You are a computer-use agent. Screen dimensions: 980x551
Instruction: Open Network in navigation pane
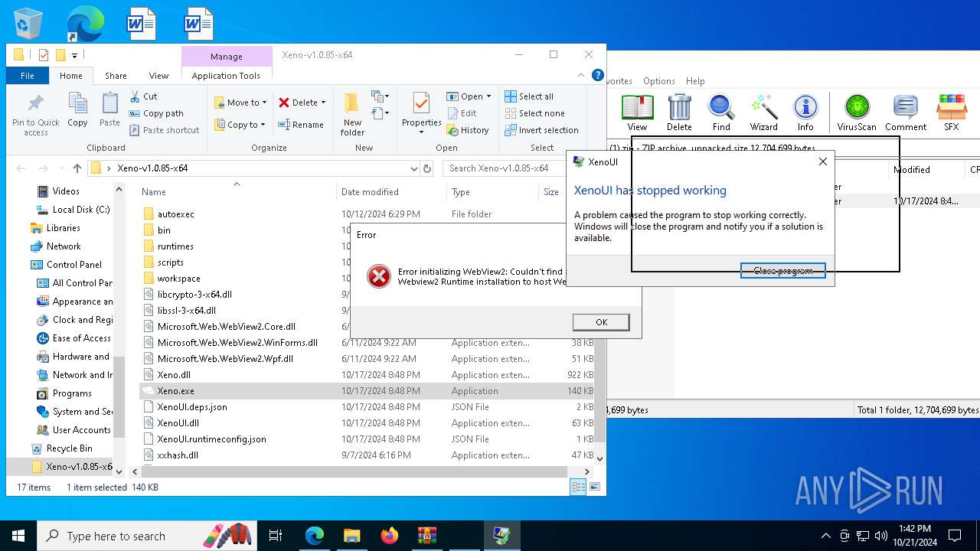click(64, 246)
